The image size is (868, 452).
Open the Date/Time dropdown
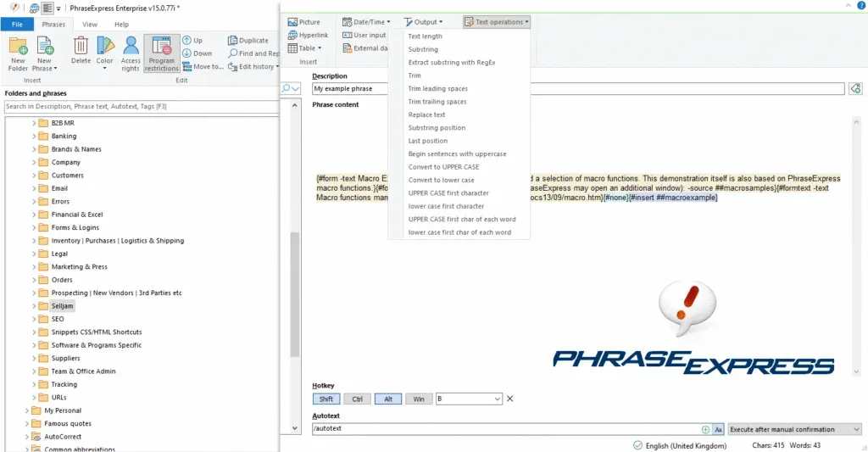tap(366, 22)
